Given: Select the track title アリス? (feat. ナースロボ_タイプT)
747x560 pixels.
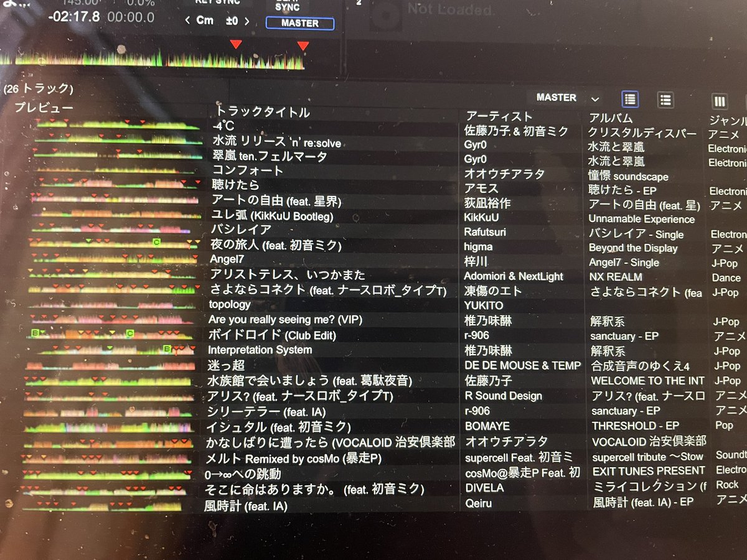Looking at the screenshot, I should 299,396.
